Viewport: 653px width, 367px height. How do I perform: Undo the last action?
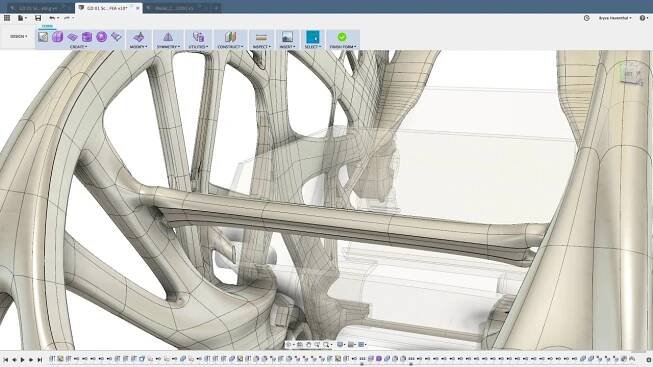[53, 18]
